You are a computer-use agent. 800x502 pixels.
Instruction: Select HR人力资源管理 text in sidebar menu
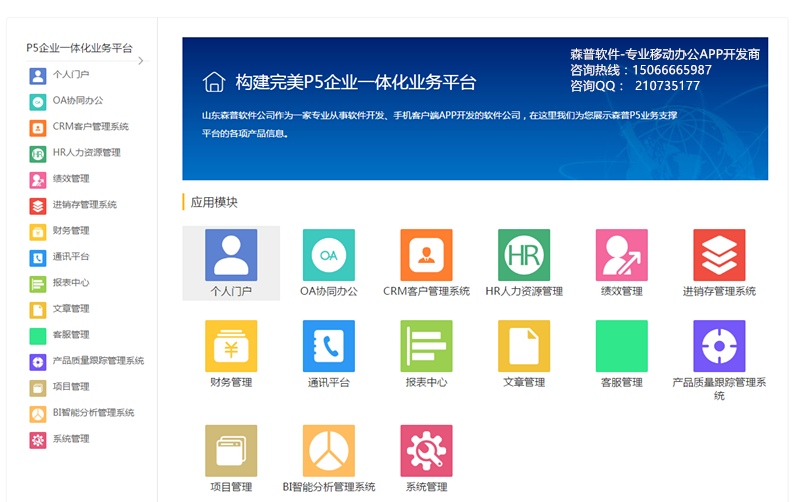pos(86,153)
